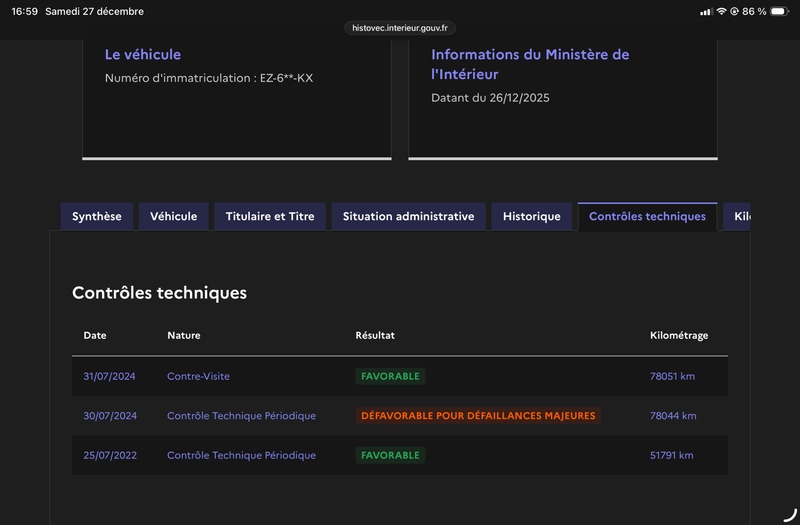Open the Synthèse tab
This screenshot has height=525, width=800.
click(x=97, y=216)
